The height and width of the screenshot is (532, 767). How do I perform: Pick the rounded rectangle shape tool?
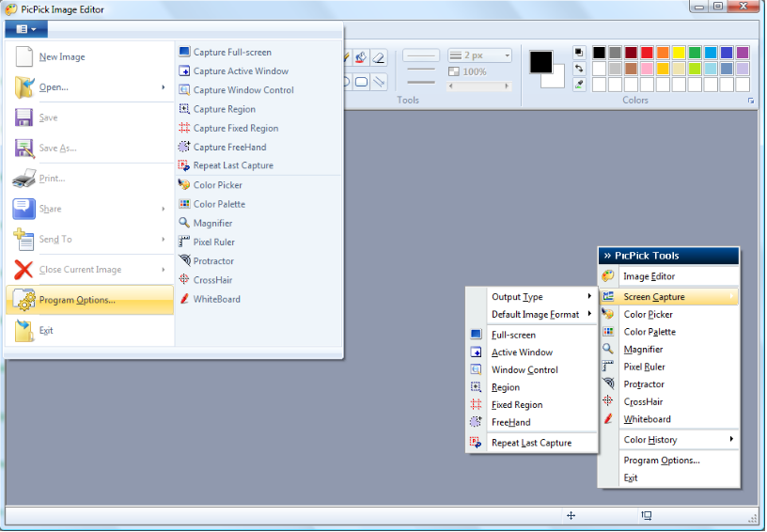pyautogui.click(x=362, y=82)
